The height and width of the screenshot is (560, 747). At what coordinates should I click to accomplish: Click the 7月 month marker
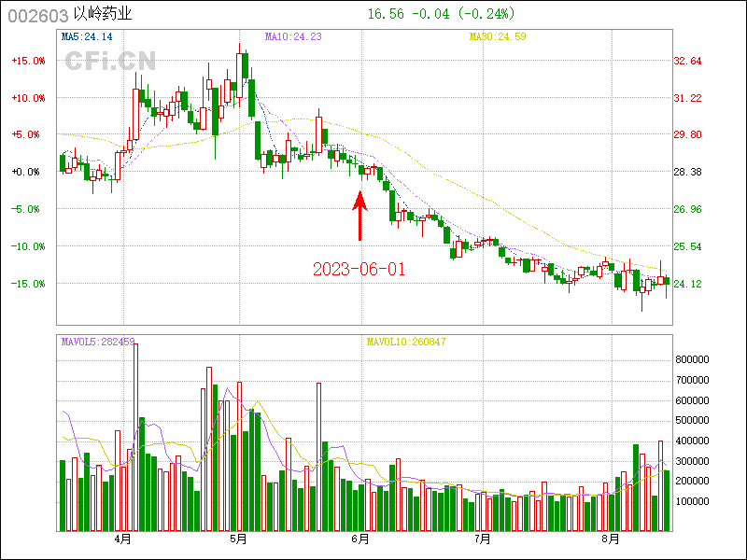pyautogui.click(x=483, y=539)
